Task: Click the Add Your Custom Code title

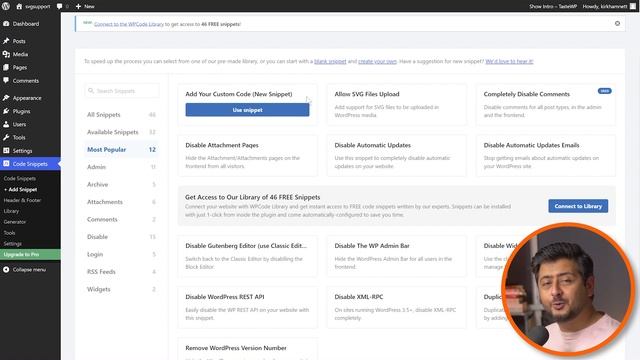Action: 239,94
